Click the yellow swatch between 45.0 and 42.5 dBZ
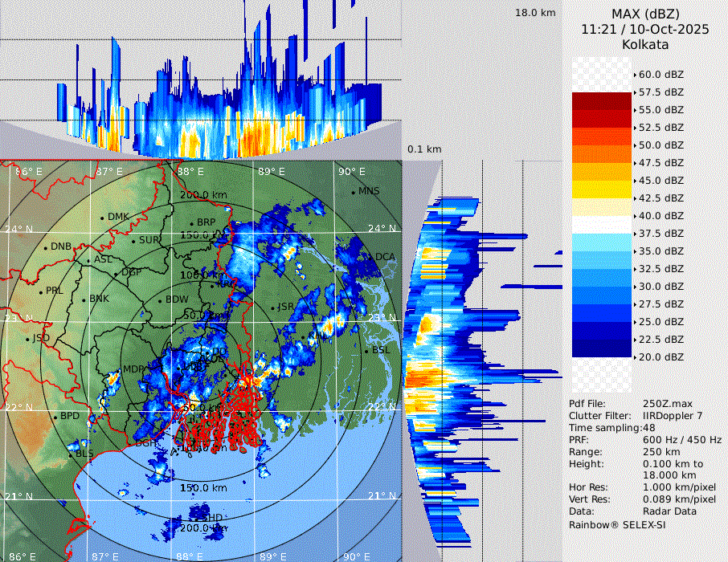The width and height of the screenshot is (728, 562). coord(602,189)
